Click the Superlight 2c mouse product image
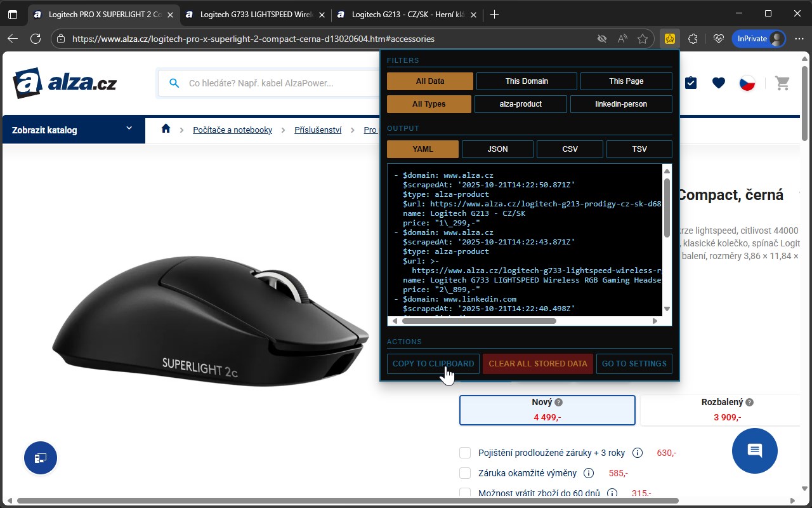The height and width of the screenshot is (508, 812). tap(209, 321)
